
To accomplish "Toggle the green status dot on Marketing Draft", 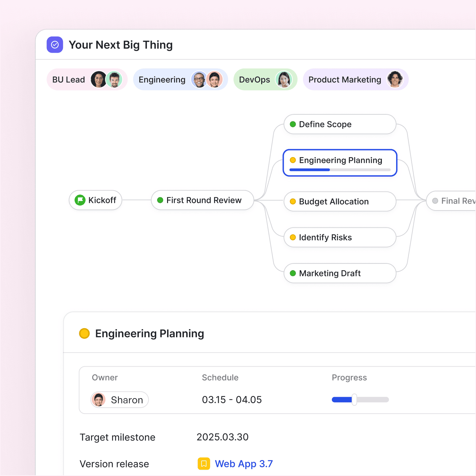I will [293, 273].
